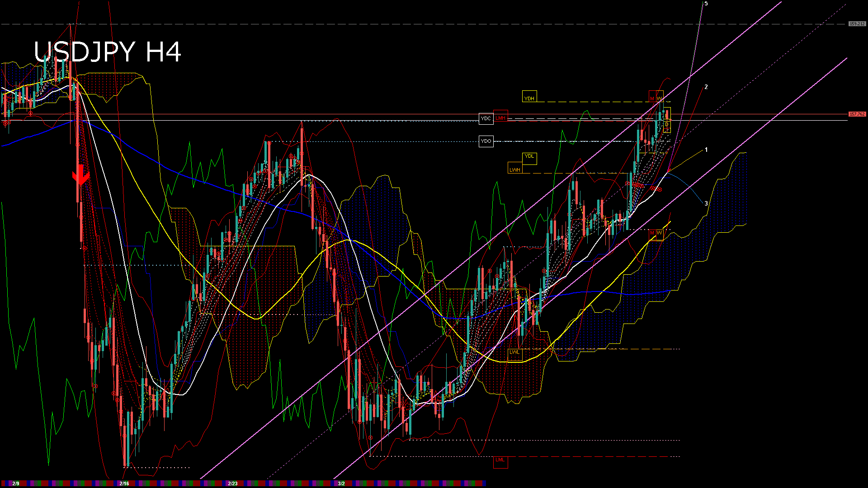The image size is (868, 488).
Task: Toggle the W weekly marker next to M
Action: [x=659, y=97]
